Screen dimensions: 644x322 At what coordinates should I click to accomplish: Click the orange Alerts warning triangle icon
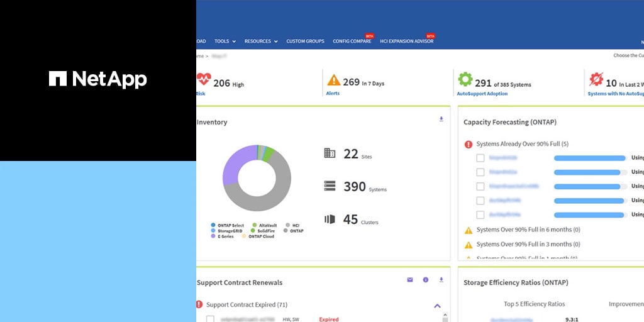[333, 80]
